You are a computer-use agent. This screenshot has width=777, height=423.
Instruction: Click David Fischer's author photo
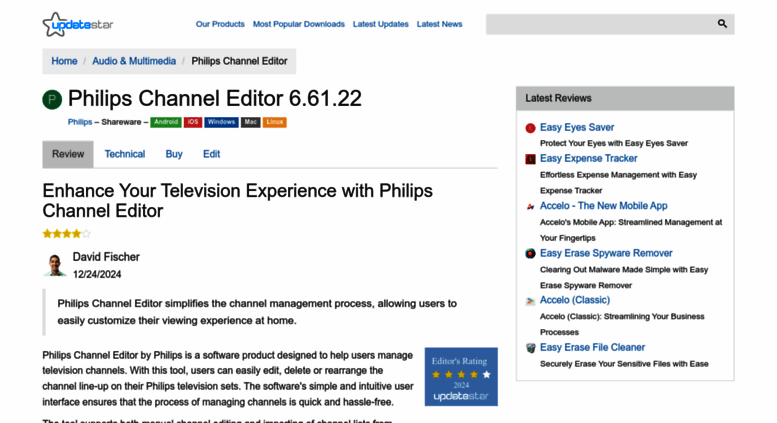pos(55,265)
